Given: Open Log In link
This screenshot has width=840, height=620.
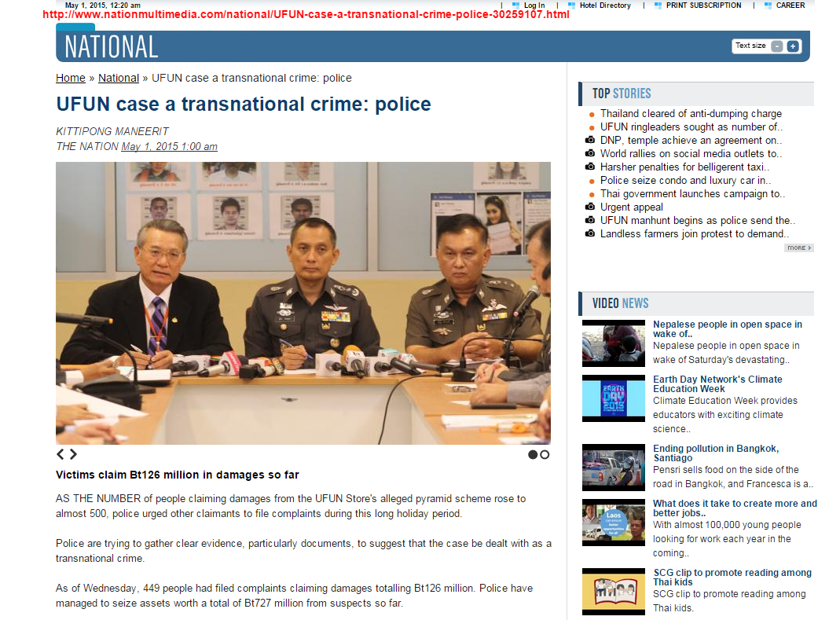Looking at the screenshot, I should (534, 6).
